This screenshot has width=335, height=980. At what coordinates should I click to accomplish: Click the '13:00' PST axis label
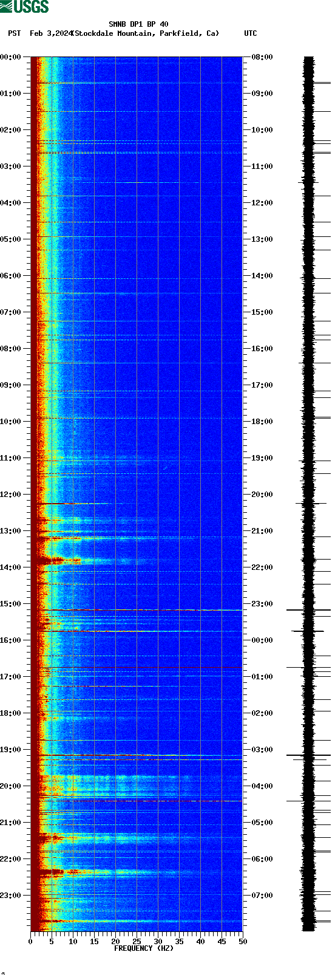(x=11, y=531)
